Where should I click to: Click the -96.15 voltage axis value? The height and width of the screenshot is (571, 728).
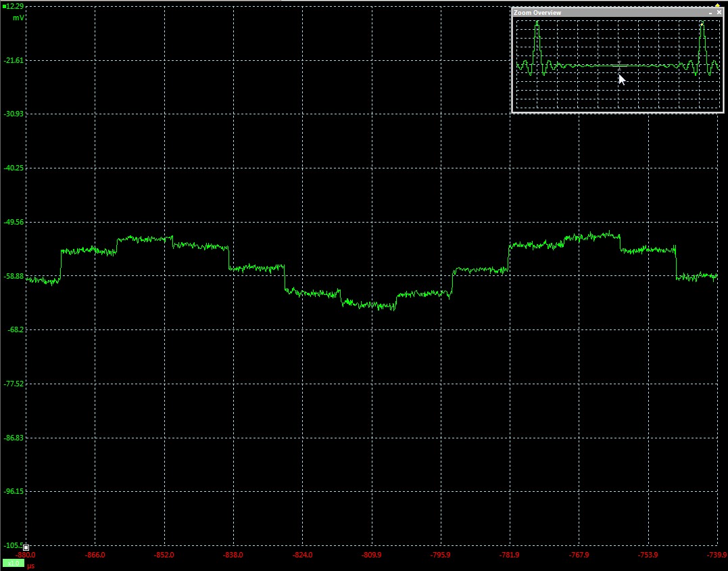pos(14,492)
